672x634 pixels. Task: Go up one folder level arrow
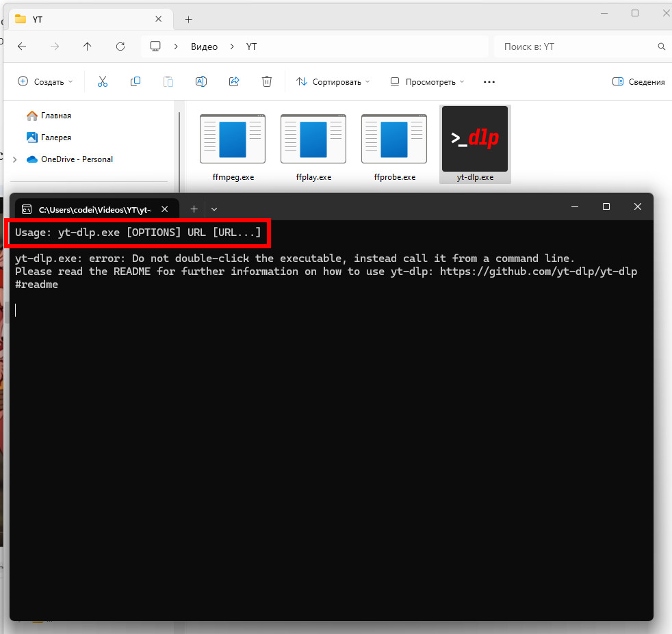[87, 47]
